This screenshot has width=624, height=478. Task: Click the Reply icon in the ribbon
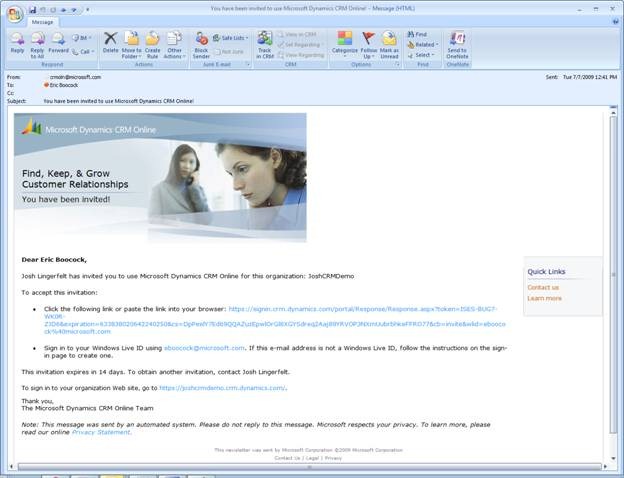(x=17, y=41)
